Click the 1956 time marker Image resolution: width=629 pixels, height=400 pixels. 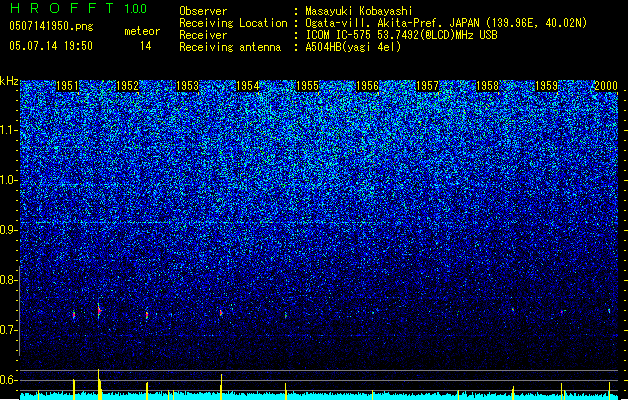(x=367, y=86)
